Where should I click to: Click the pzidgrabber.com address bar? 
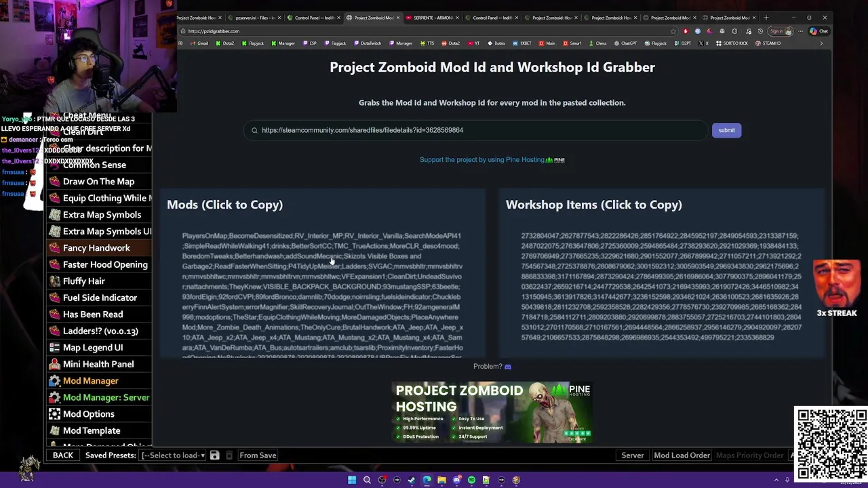coord(427,31)
